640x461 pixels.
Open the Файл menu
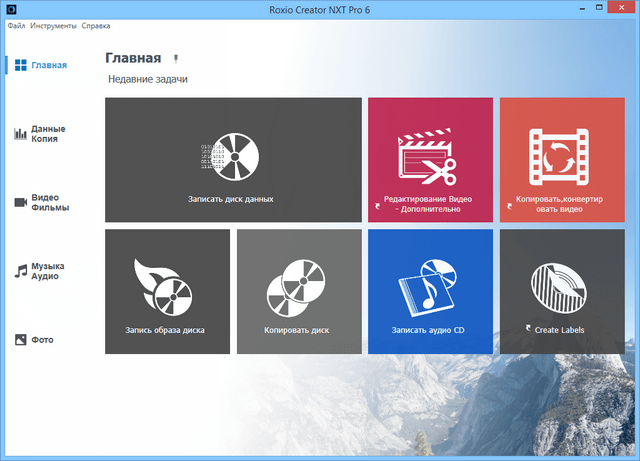pyautogui.click(x=15, y=25)
